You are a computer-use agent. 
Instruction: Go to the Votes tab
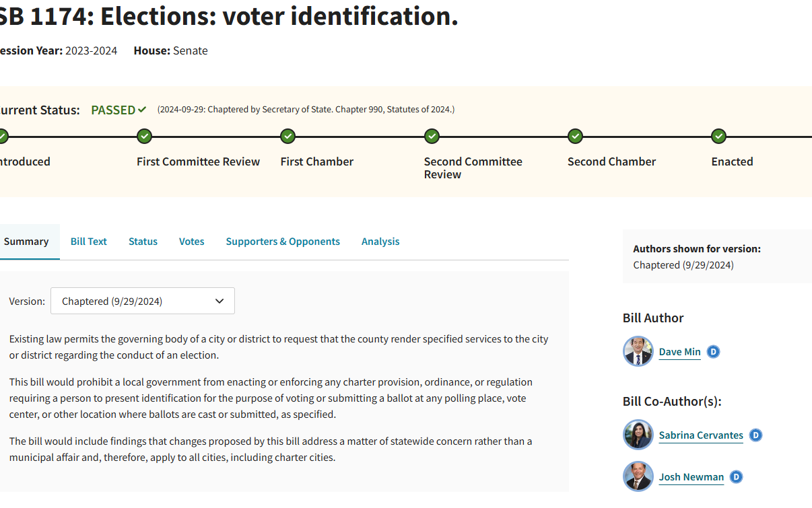tap(191, 242)
